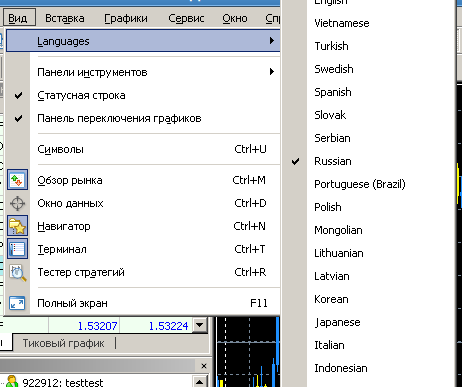The height and width of the screenshot is (387, 462).
Task: Click navigator scroll up arrow
Action: [x=200, y=381]
